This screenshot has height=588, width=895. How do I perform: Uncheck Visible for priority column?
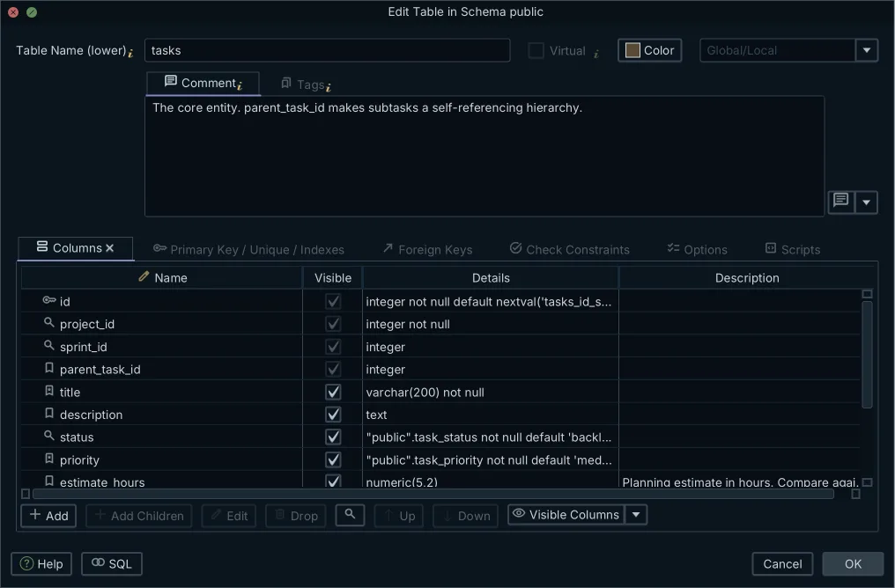[333, 459]
